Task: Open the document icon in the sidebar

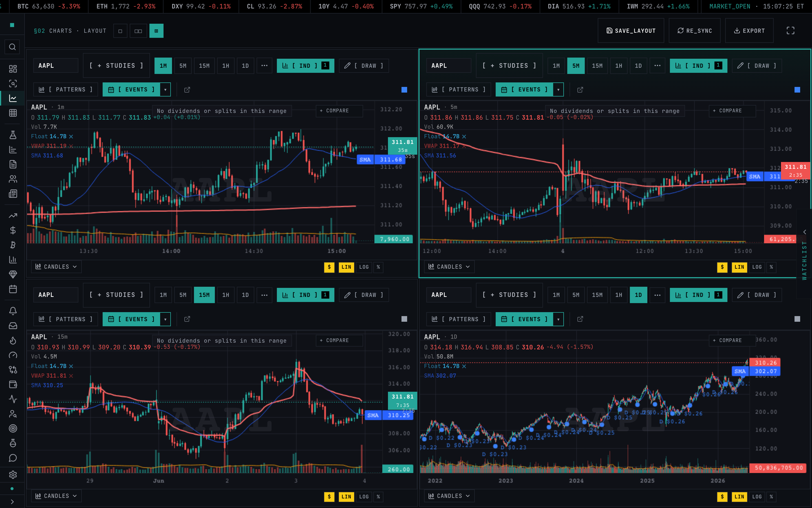Action: pyautogui.click(x=13, y=164)
